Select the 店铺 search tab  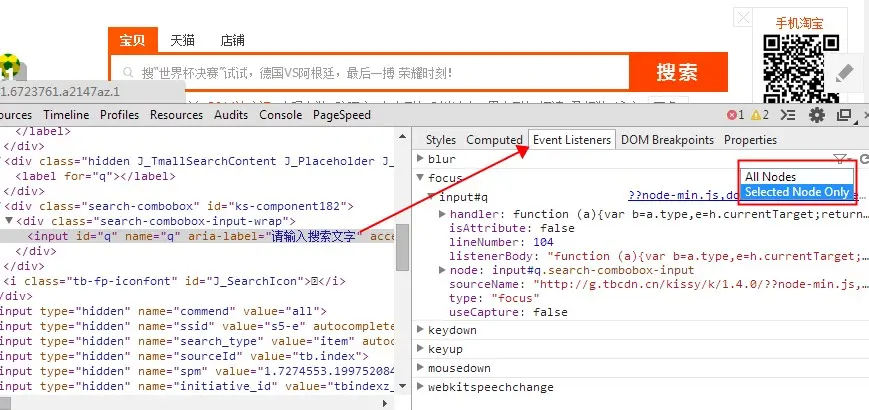pyautogui.click(x=232, y=40)
